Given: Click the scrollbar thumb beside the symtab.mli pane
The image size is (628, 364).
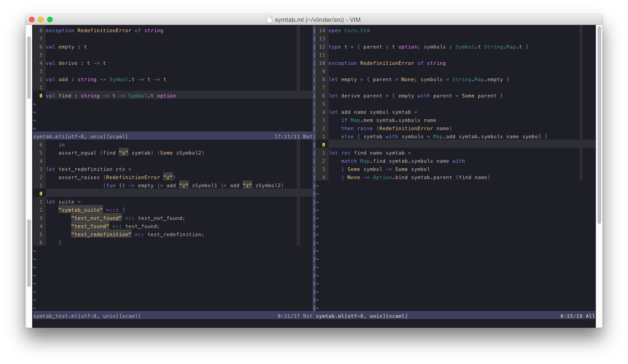Looking at the screenshot, I should click(29, 68).
